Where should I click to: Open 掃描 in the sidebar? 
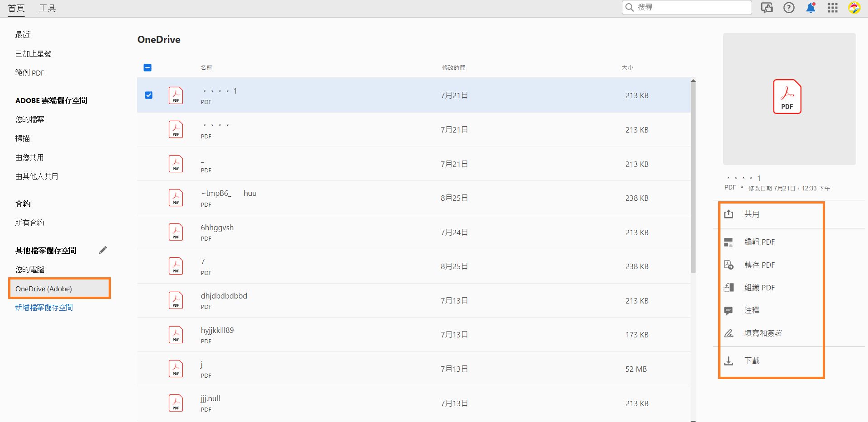(23, 138)
